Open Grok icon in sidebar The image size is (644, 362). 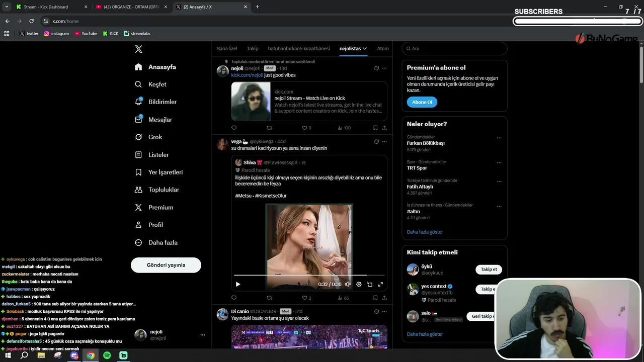point(138,137)
